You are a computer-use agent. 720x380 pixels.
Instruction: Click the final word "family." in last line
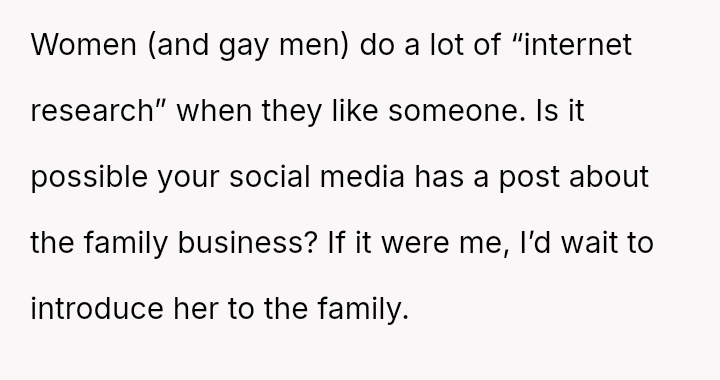(x=363, y=311)
